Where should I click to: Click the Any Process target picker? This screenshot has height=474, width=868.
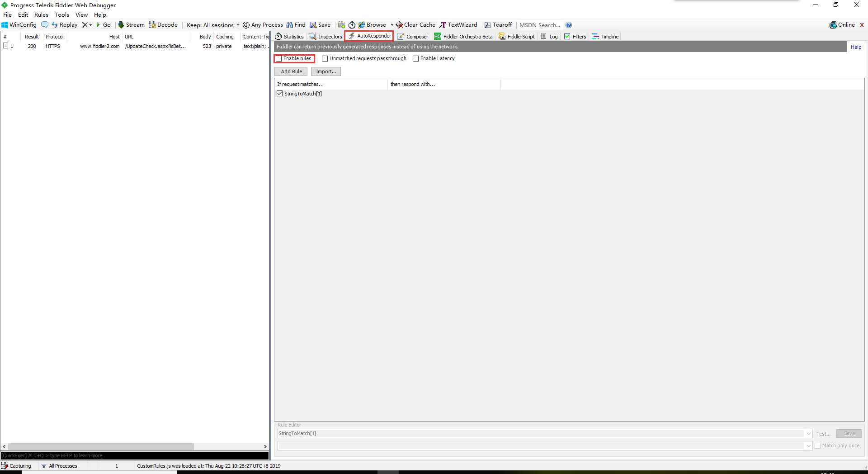[x=263, y=25]
